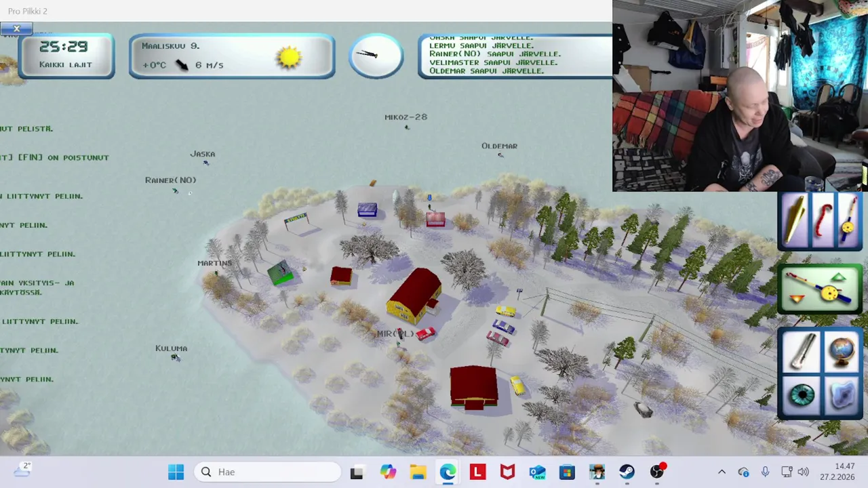Select the red worm bait slot
868x488 pixels.
tap(823, 222)
